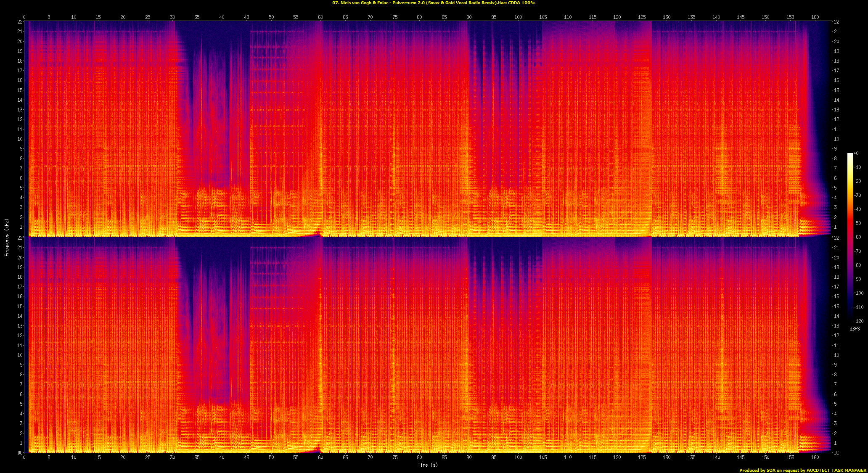
Task: Click 10 kHz label on upper channel left axis
Action: click(20, 139)
